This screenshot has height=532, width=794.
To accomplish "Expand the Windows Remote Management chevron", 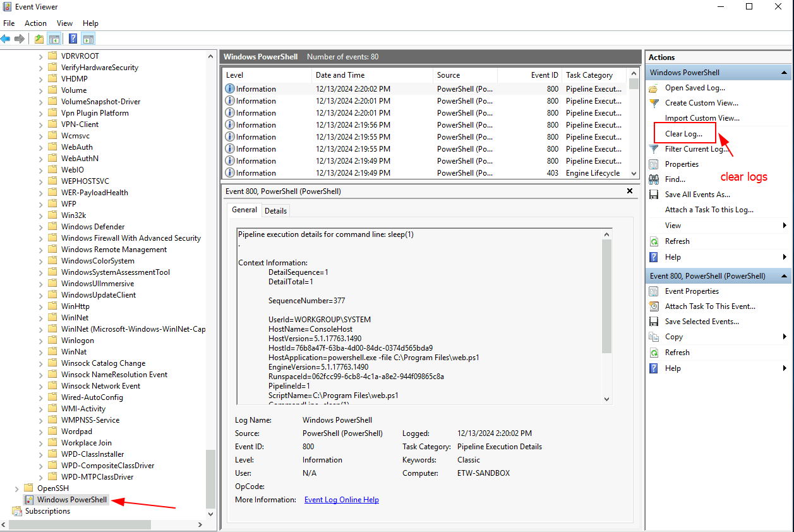I will [x=41, y=250].
